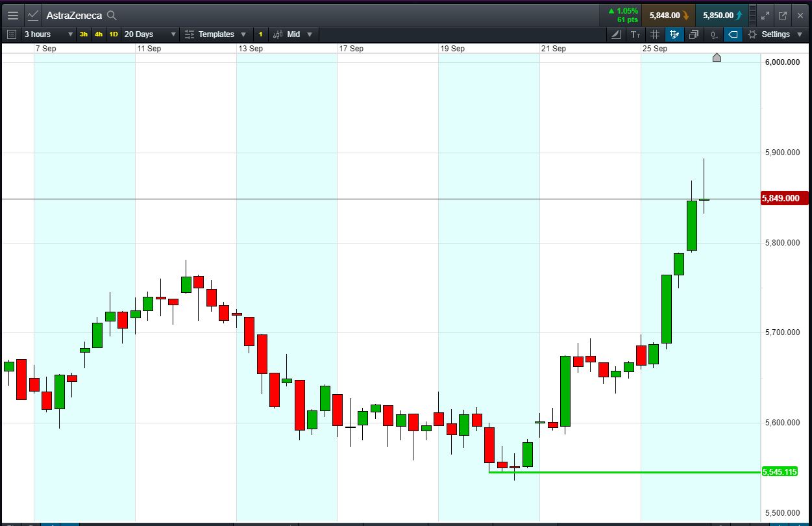Screen dimensions: 812x526
Task: Select the green horizontal support line
Action: click(x=623, y=472)
